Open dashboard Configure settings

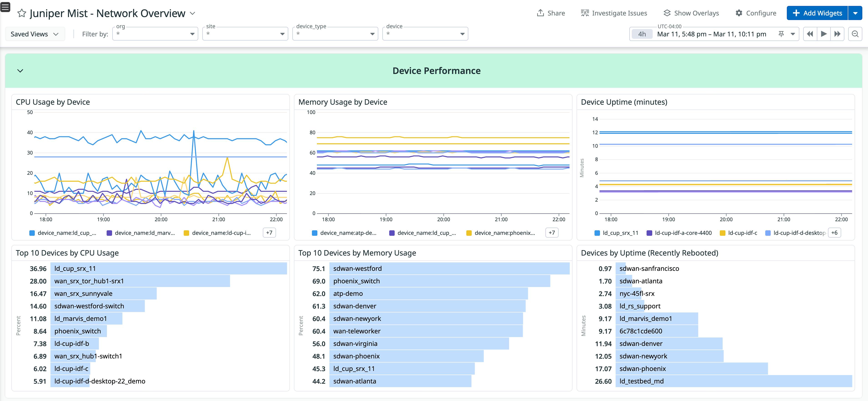point(756,13)
